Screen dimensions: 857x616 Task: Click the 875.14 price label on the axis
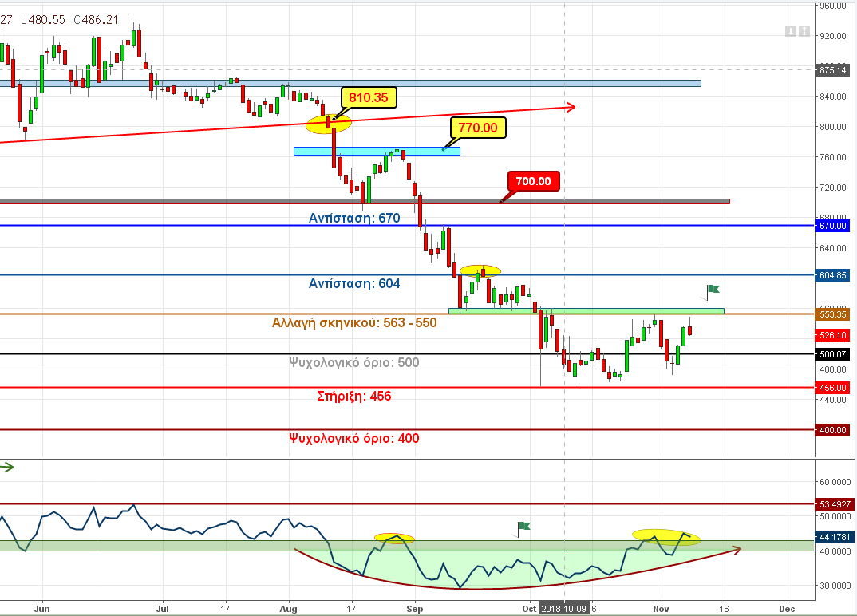pyautogui.click(x=833, y=70)
